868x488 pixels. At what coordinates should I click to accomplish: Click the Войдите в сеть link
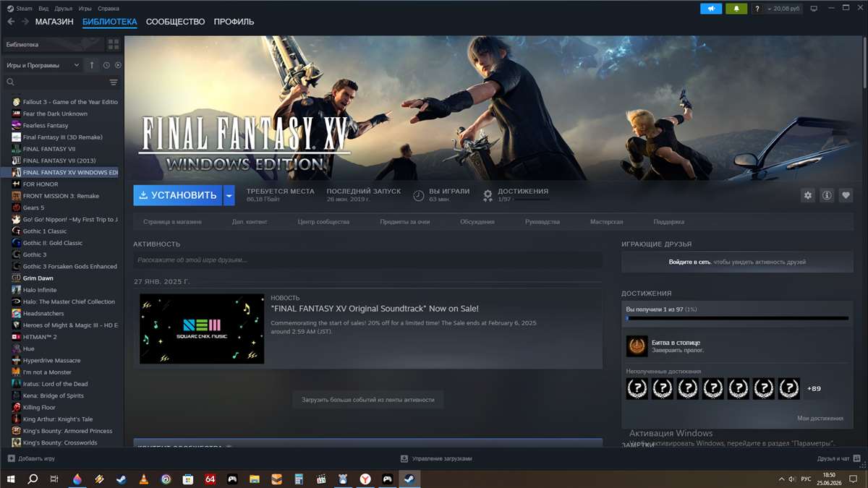tap(689, 262)
